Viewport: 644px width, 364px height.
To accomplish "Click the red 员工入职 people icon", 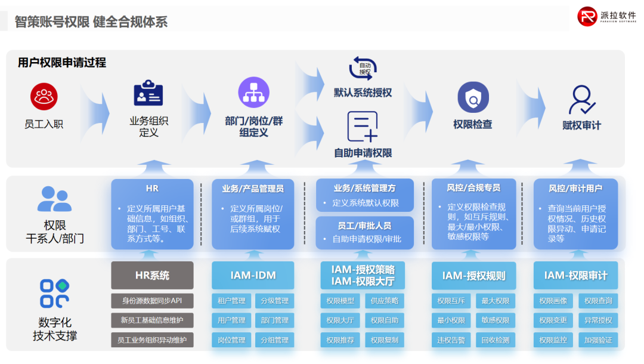I will (44, 97).
